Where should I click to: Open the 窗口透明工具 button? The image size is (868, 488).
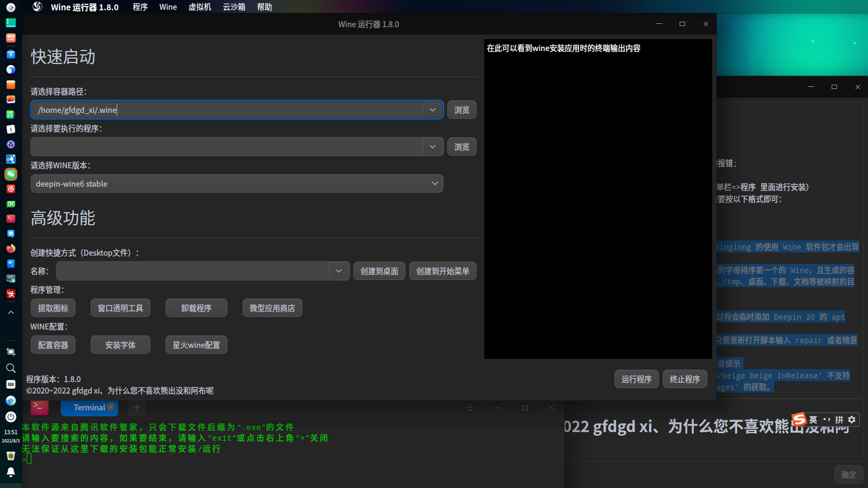pyautogui.click(x=121, y=308)
